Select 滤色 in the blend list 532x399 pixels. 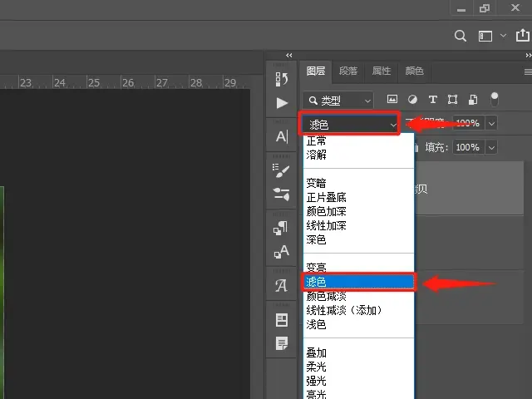pyautogui.click(x=357, y=283)
